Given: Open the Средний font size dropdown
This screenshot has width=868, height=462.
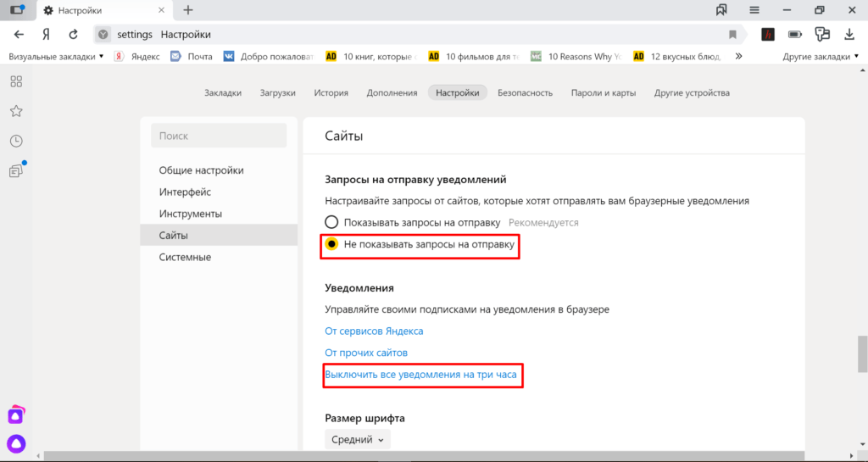Looking at the screenshot, I should point(358,439).
